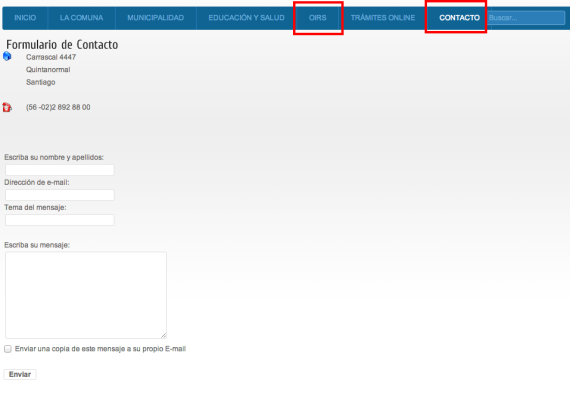570x393 pixels.
Task: Click the red telephone icon
Action: point(7,107)
